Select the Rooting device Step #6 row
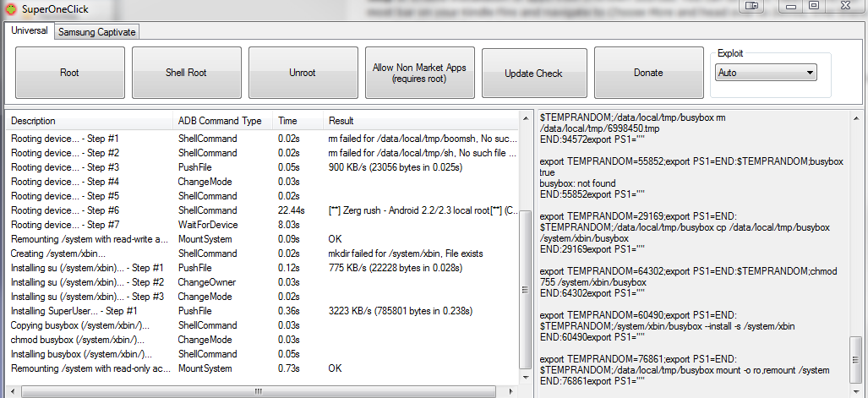Screen dimensions: 868x398 tap(264, 210)
